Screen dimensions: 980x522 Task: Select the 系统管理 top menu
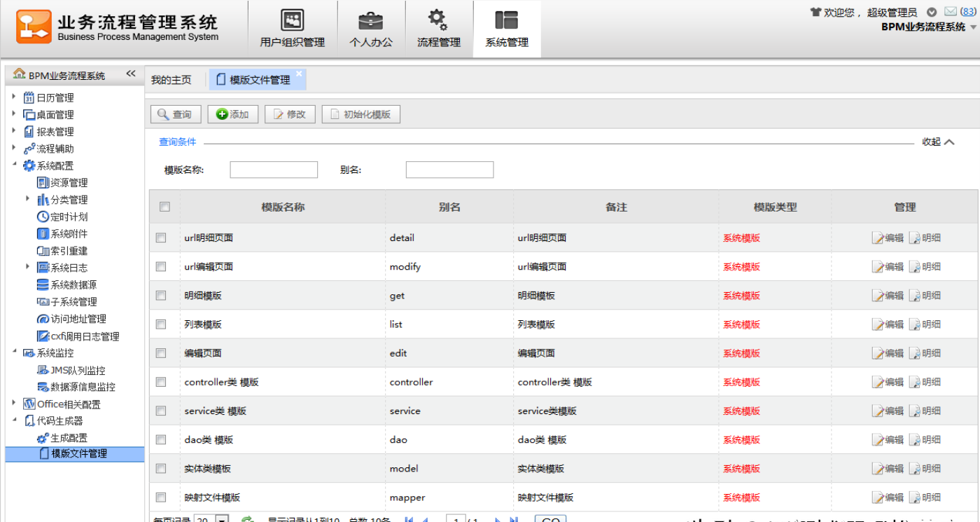coord(507,29)
